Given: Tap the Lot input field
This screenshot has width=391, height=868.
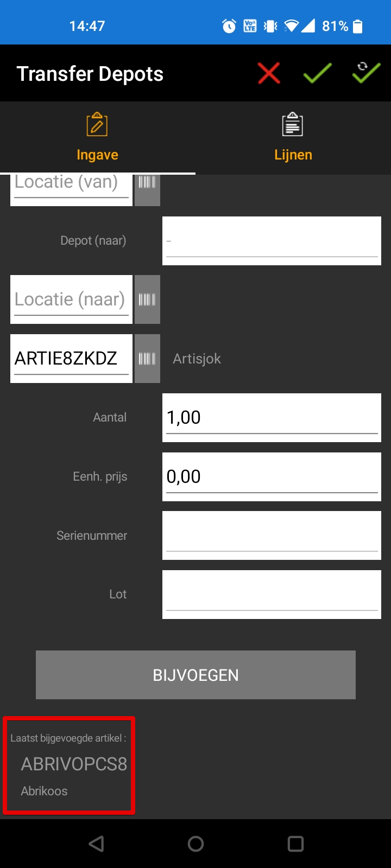Looking at the screenshot, I should coord(272,595).
